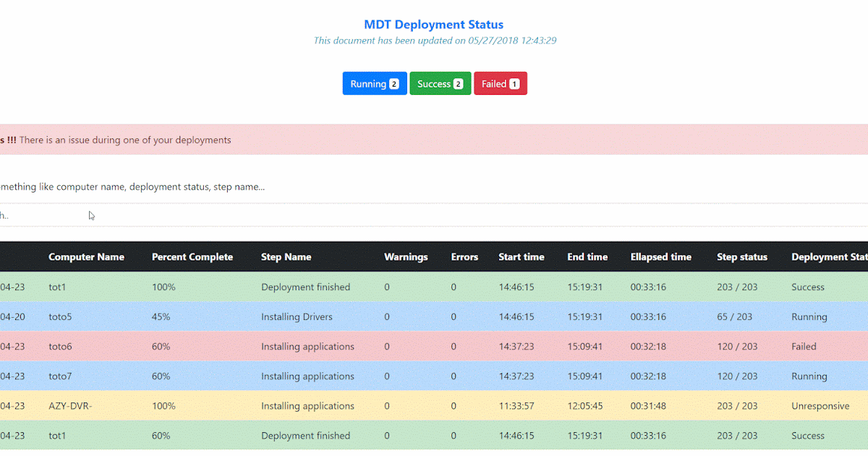Sort the table by Start time

point(522,256)
